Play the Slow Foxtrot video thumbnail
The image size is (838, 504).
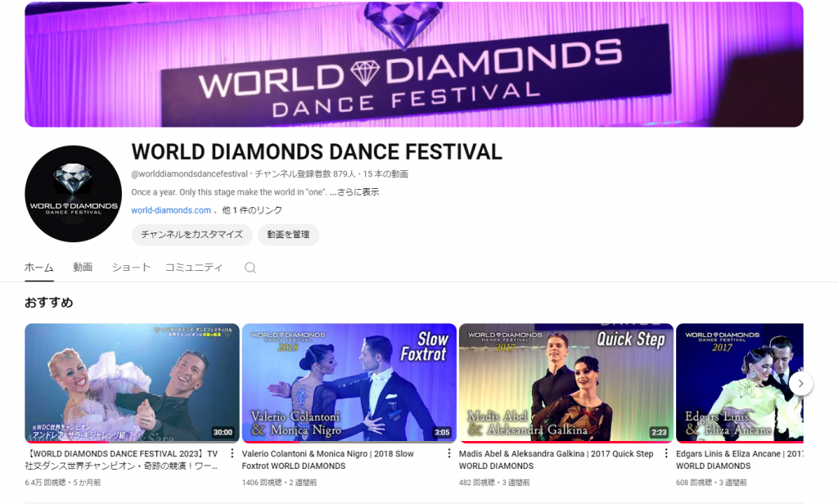coord(349,383)
